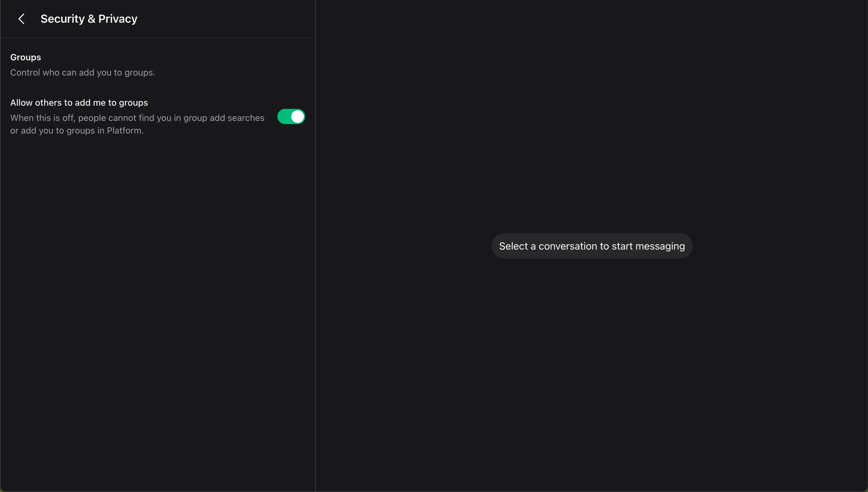Toggle off Allow others to add me to groups
Image resolution: width=868 pixels, height=492 pixels.
coord(291,117)
